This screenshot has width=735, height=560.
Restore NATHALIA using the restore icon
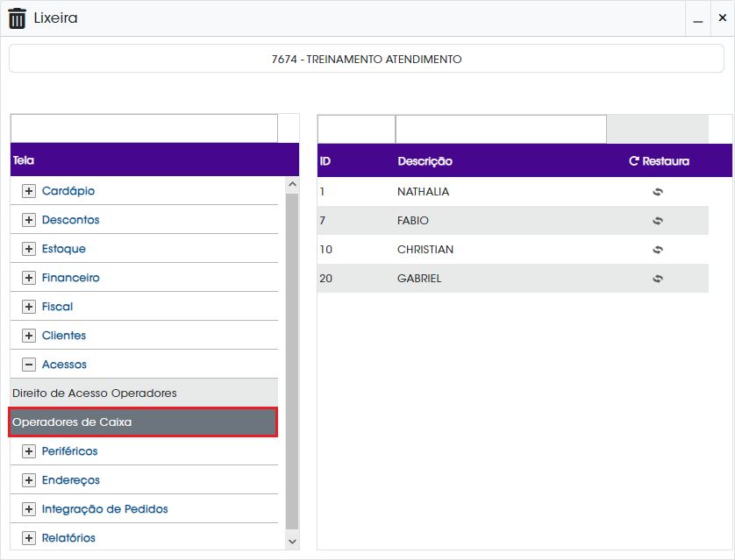(x=658, y=192)
